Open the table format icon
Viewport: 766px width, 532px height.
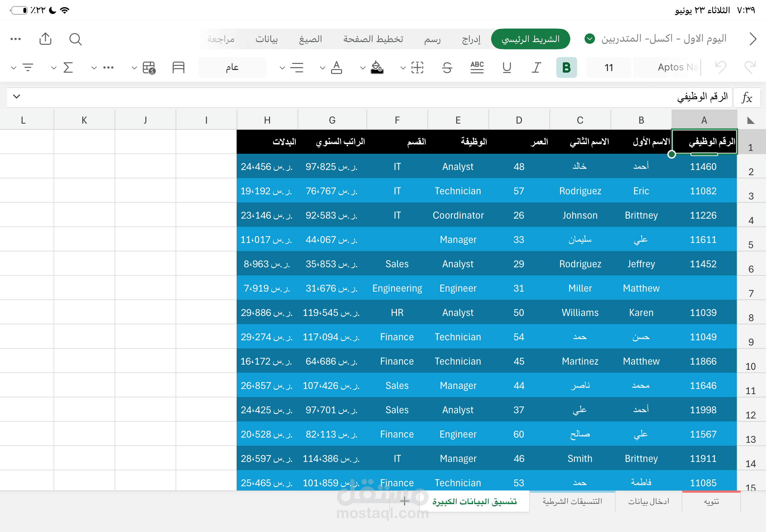point(149,68)
